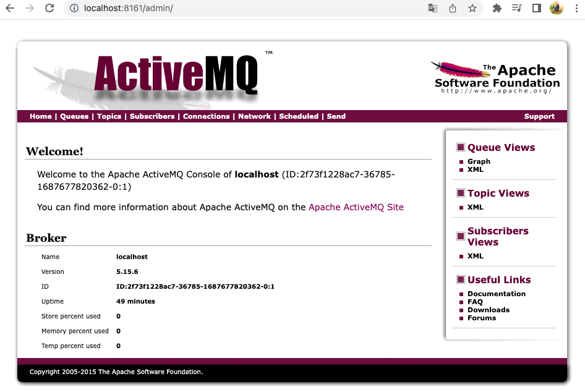Follow the Apache ActiveMQ Site link
This screenshot has width=585, height=392.
click(356, 207)
